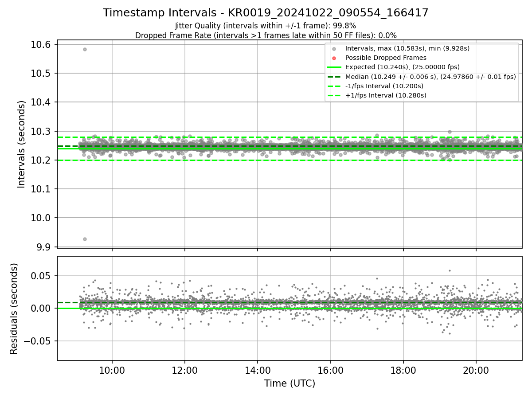Screen dimensions: 532x399
Task: Click the "Time (UTC)" x-axis label
Action: (x=289, y=383)
